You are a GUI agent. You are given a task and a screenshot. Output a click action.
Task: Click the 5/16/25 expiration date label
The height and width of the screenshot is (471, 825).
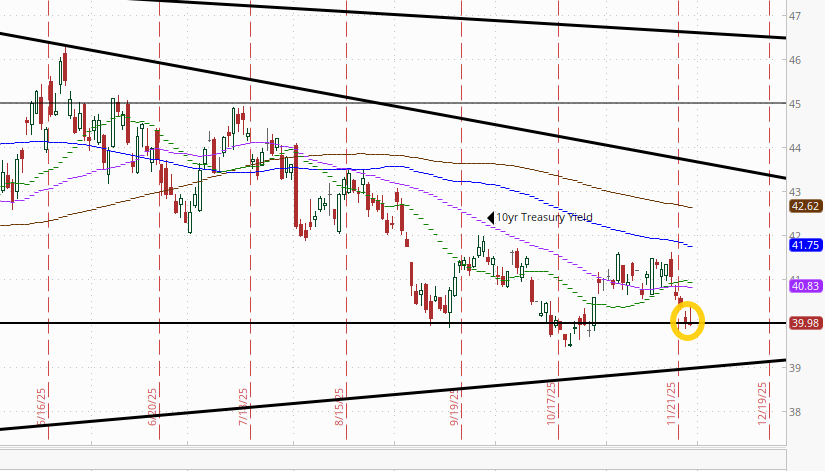[41, 407]
